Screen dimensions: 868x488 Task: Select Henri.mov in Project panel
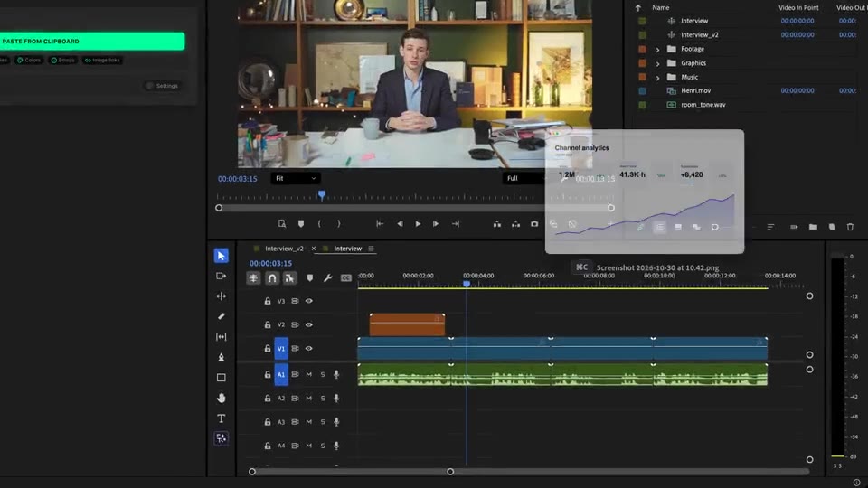(696, 90)
